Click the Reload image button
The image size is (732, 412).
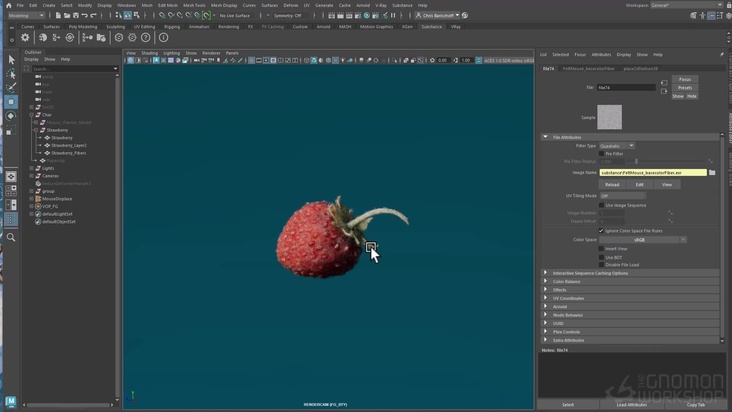[x=612, y=185]
